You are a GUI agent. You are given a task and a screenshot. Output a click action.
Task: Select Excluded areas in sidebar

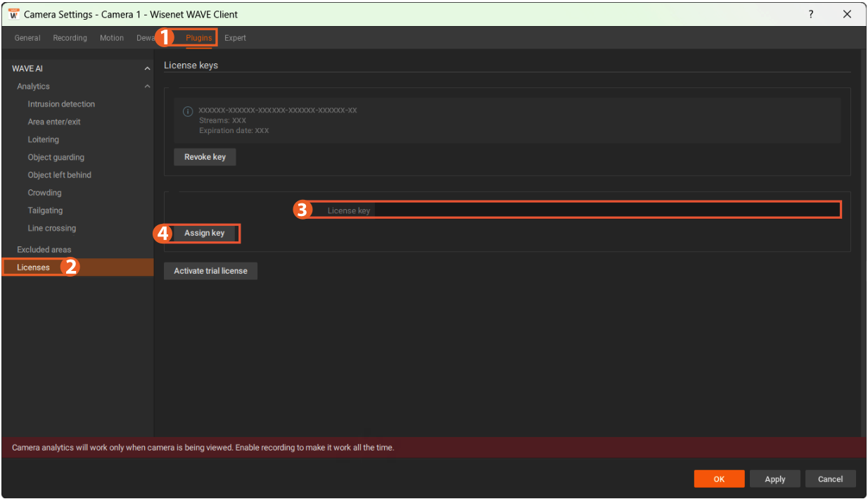(44, 250)
